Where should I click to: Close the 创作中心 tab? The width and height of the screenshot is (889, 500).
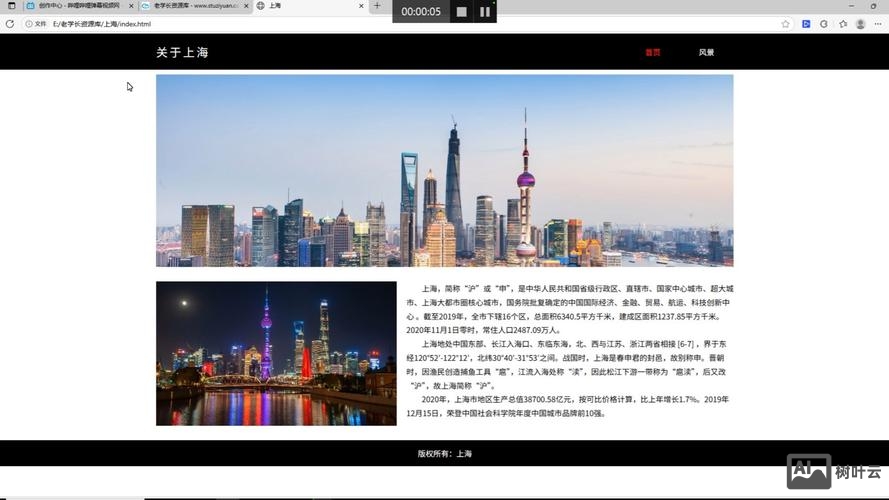pos(131,6)
